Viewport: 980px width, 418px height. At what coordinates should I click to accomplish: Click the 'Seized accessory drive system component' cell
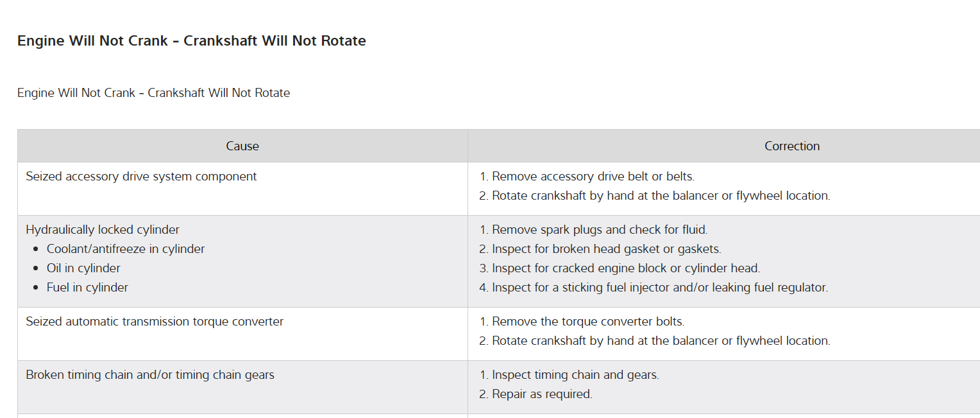click(x=141, y=177)
